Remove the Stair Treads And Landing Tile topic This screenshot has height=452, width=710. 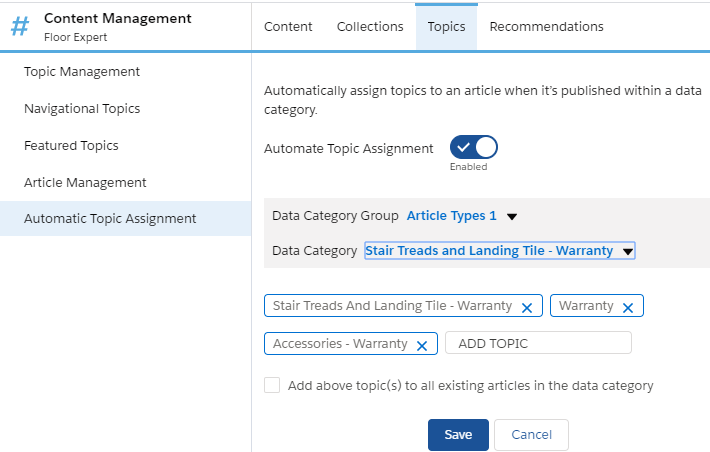(x=527, y=307)
